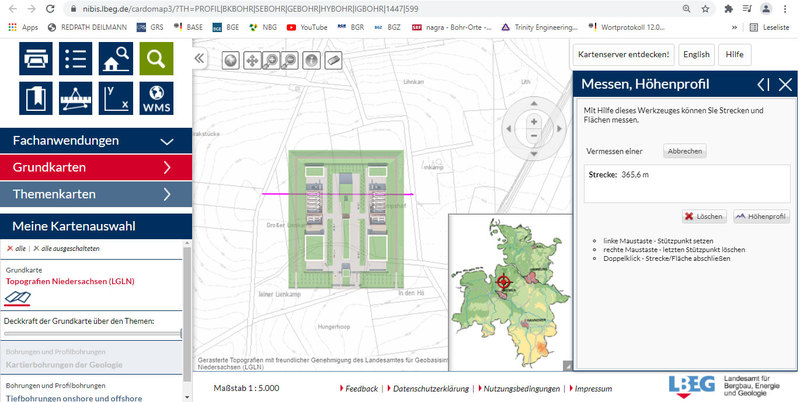Select the measure distance ruler icon
This screenshot has height=402, width=800.
(x=73, y=99)
